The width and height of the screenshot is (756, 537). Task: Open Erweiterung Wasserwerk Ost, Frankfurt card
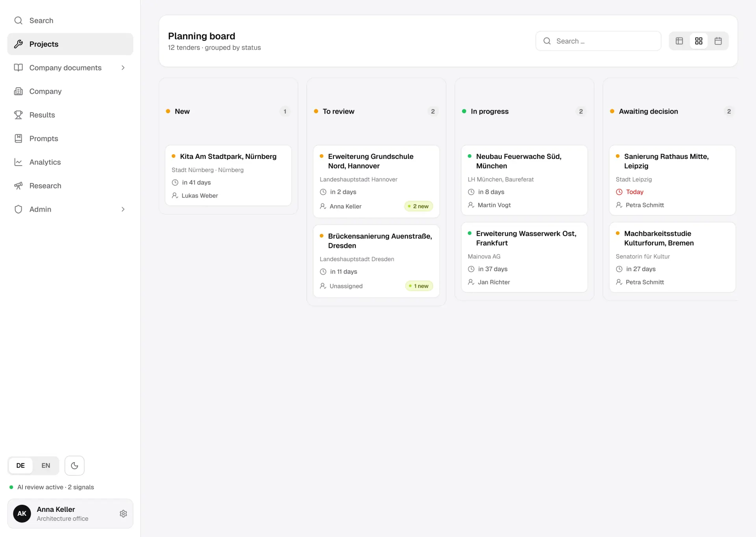point(524,257)
